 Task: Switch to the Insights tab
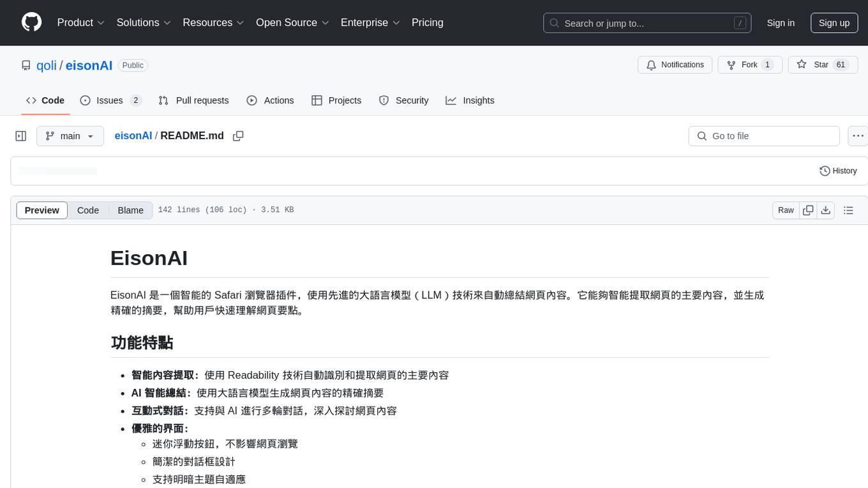coord(470,100)
